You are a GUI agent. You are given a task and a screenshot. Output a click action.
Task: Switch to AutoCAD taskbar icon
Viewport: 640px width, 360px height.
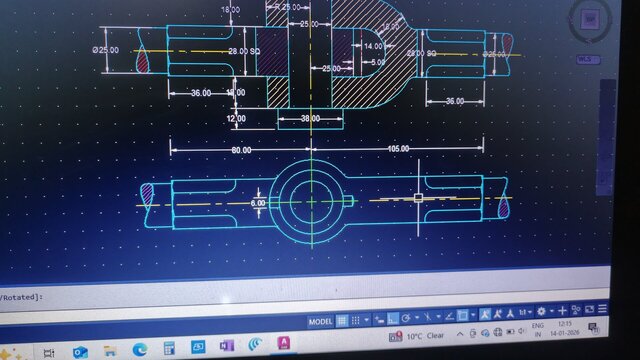(284, 343)
